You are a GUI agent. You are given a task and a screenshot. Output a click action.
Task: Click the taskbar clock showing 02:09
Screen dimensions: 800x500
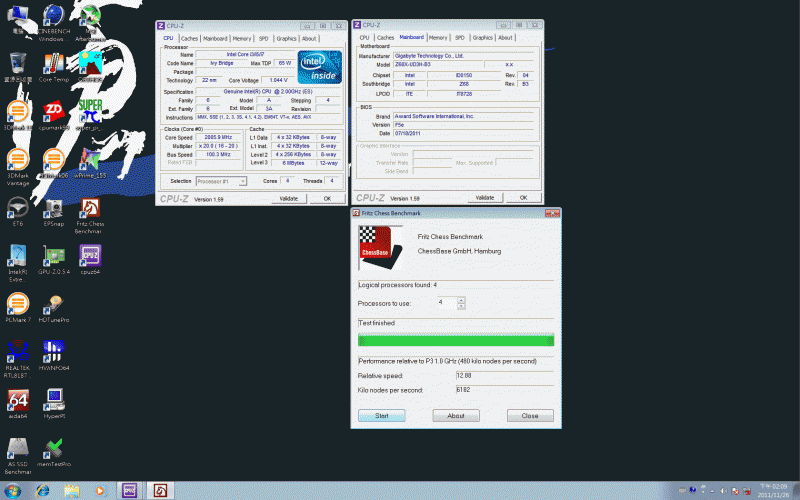(773, 491)
